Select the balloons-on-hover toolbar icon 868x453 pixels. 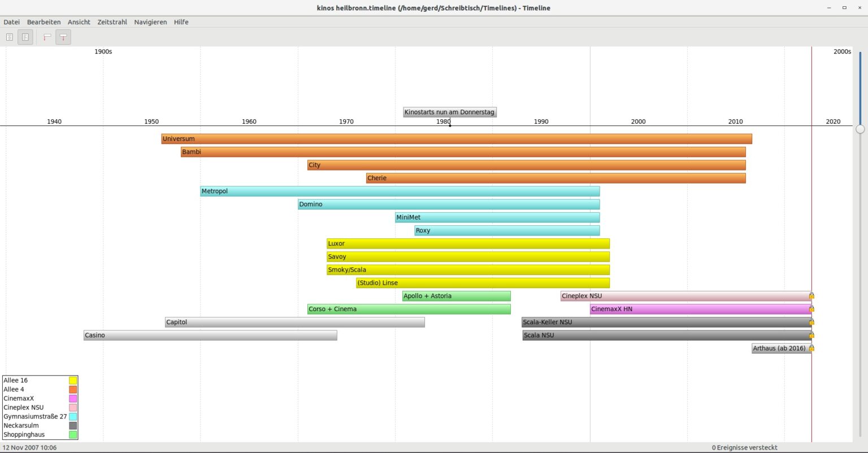46,37
